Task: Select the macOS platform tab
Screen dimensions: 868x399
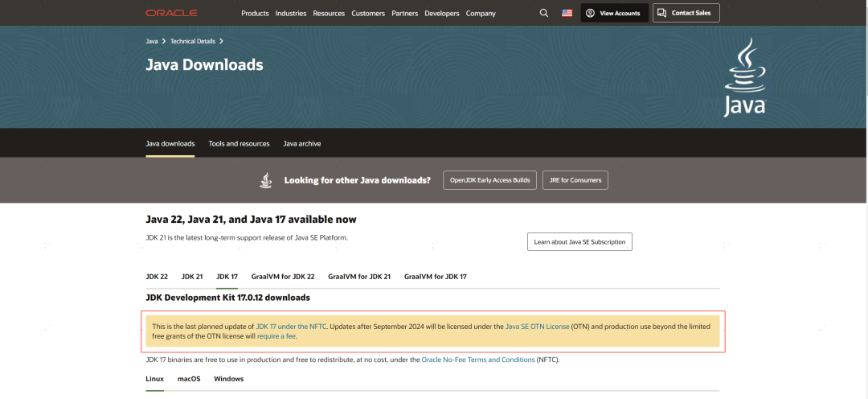Action: (189, 379)
